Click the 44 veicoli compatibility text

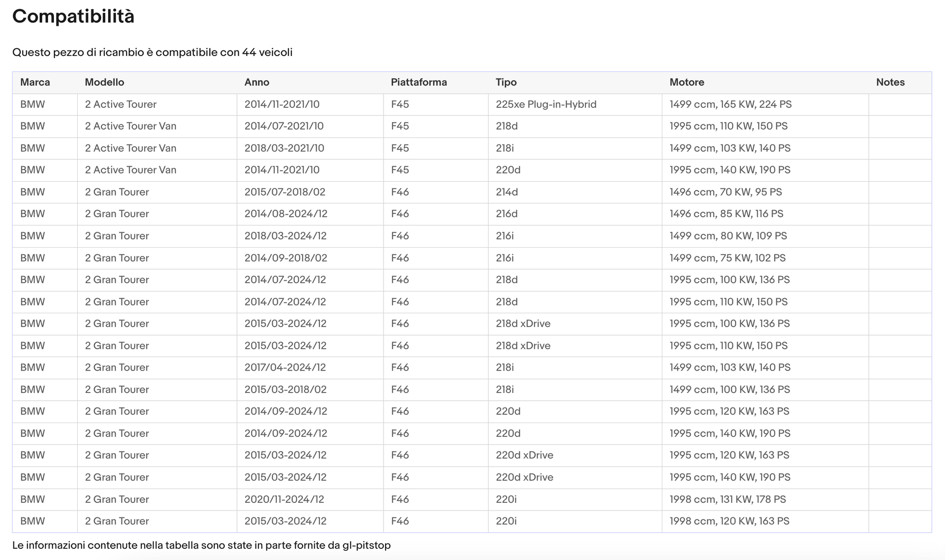[267, 52]
